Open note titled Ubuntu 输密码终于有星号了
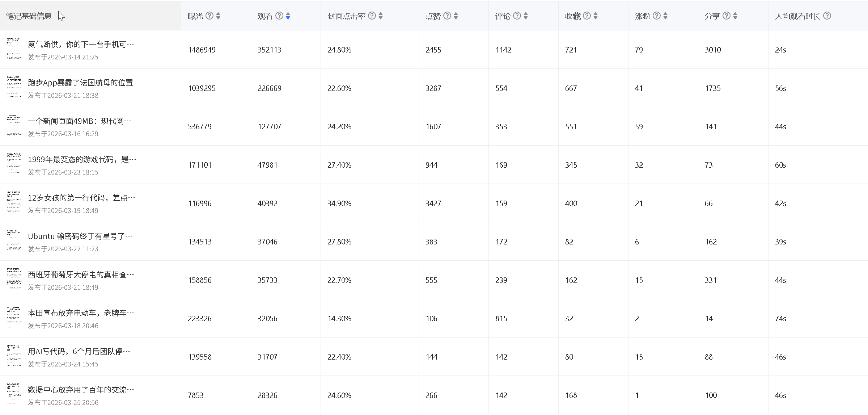Screen dimensions: 868x415 pos(80,236)
